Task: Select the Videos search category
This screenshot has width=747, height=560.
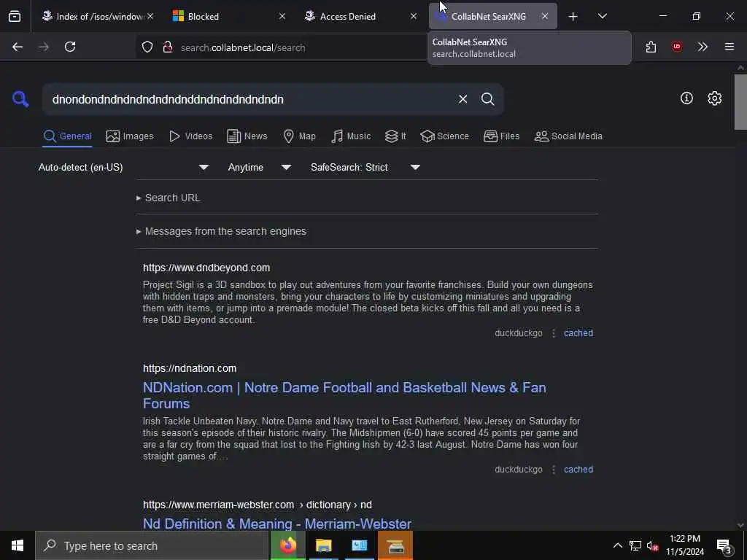Action: pyautogui.click(x=190, y=136)
